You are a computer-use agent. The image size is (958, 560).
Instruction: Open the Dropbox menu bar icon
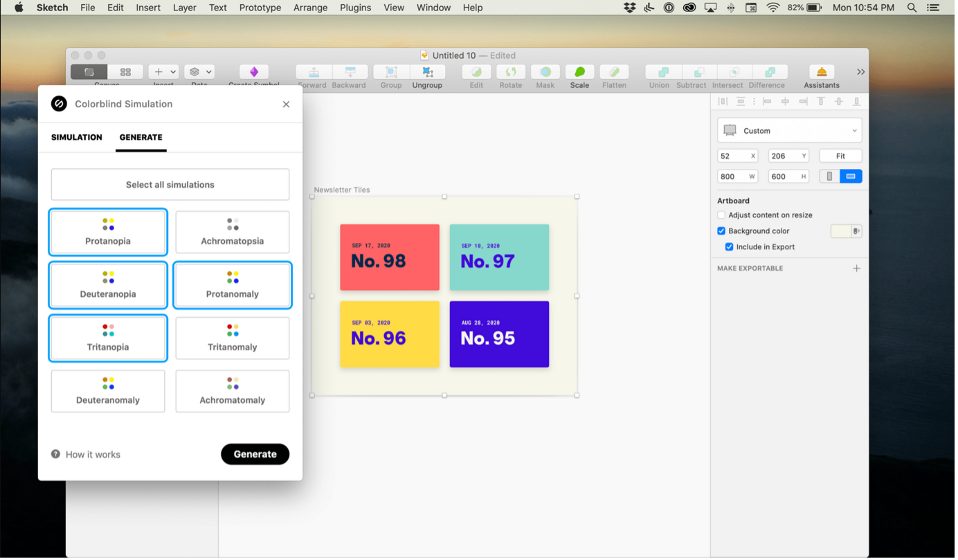631,8
